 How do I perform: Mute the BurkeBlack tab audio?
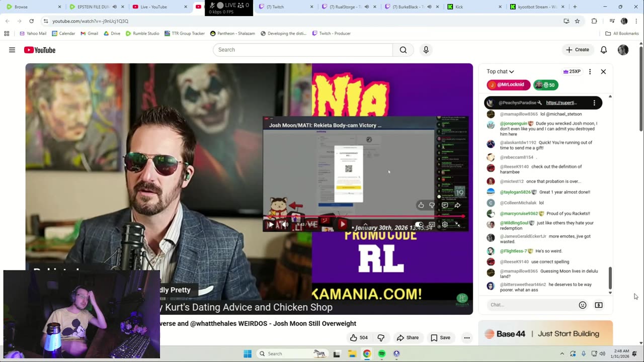[429, 7]
